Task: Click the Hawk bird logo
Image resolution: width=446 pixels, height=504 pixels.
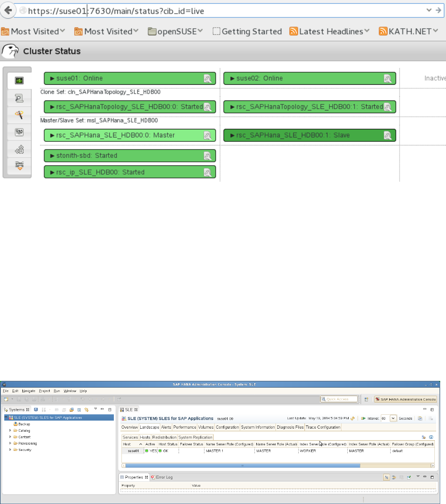Action: 10,51
